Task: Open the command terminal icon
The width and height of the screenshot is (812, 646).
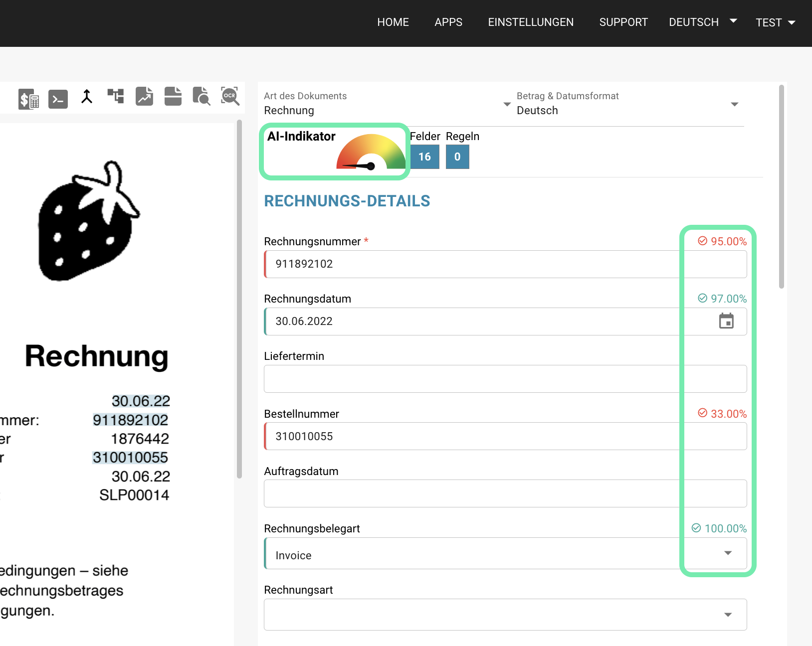Action: tap(58, 99)
